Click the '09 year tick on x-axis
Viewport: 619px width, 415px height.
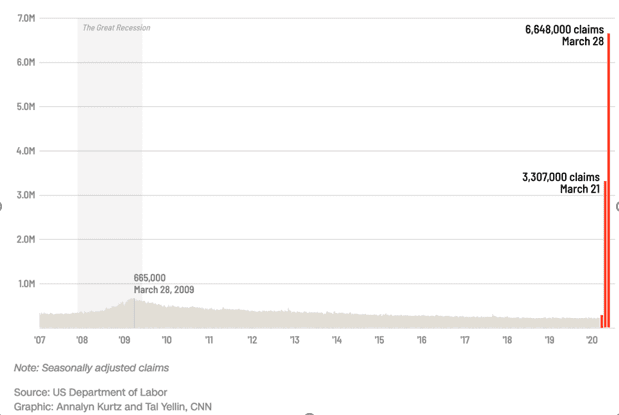coord(124,340)
